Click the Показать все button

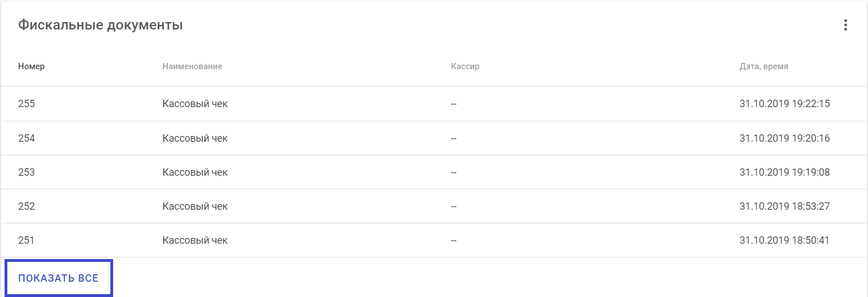tap(58, 278)
